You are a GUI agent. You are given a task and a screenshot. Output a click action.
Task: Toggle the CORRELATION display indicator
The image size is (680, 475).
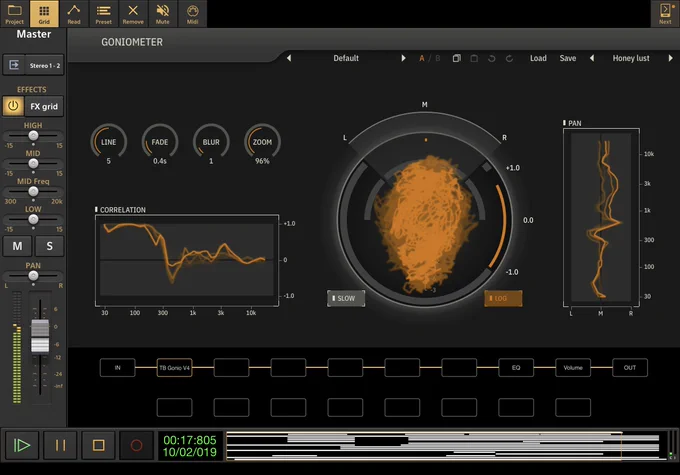point(96,210)
